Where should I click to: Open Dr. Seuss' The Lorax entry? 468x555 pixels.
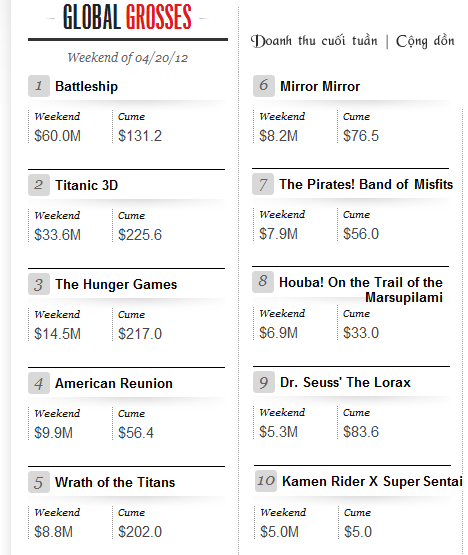point(345,382)
